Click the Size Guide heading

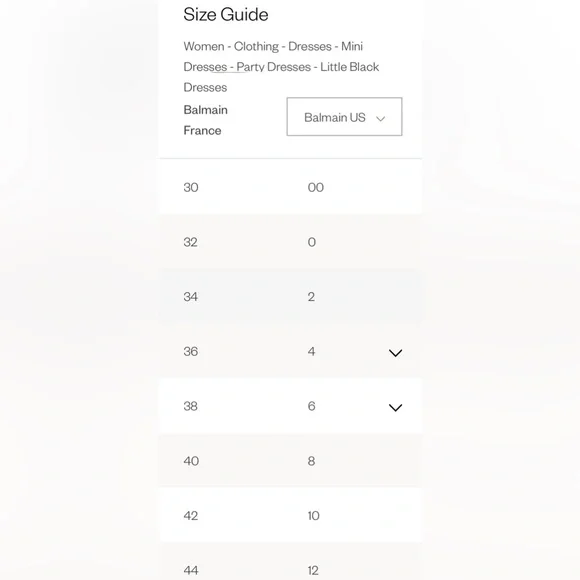click(x=226, y=14)
